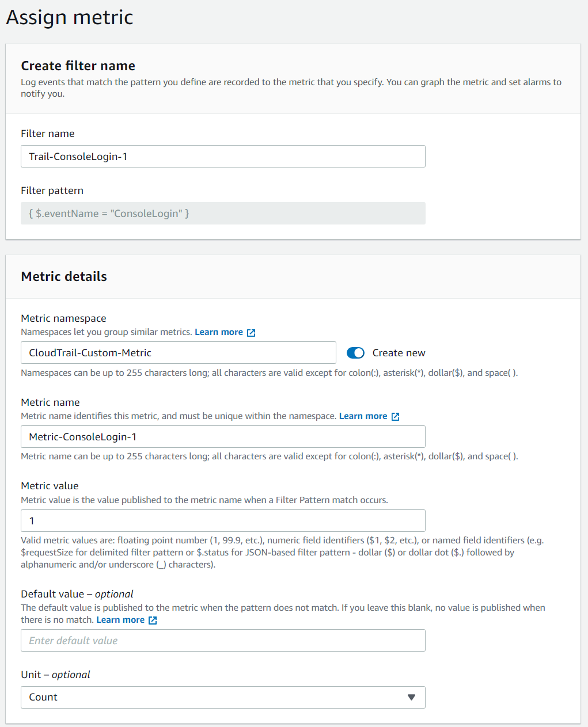This screenshot has height=727, width=588.
Task: Click external link icon beside Metric namespace Learn more
Action: coord(251,333)
